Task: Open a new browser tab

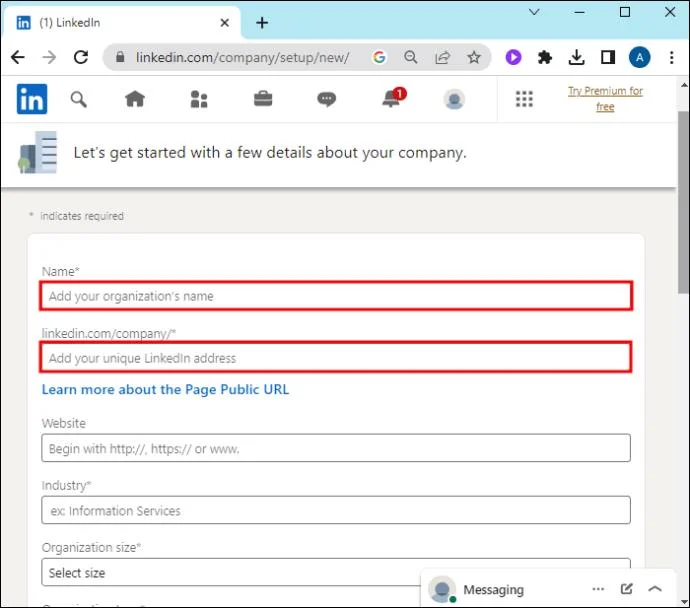Action: [262, 22]
